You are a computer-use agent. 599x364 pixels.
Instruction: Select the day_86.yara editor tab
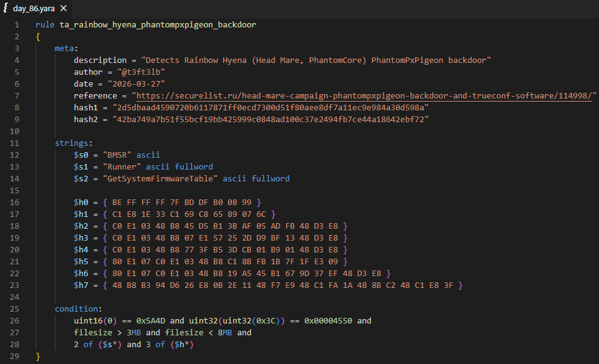click(35, 8)
